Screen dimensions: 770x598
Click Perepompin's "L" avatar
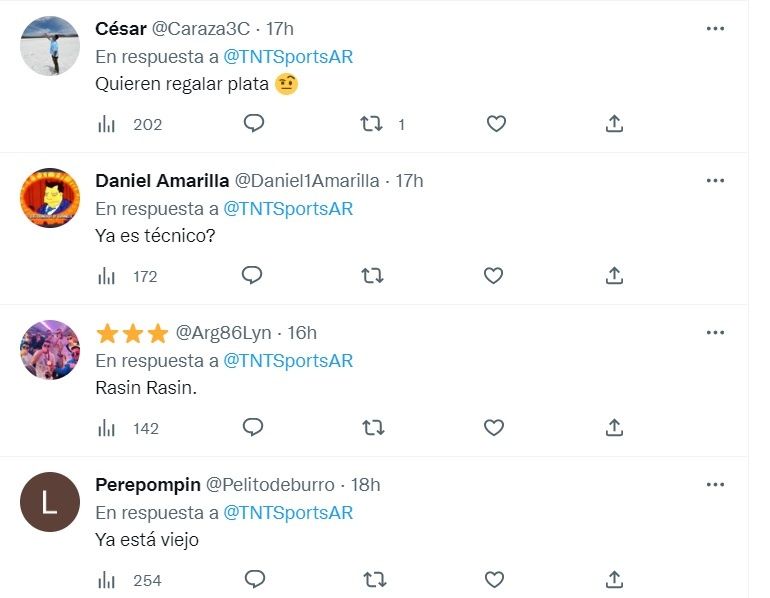tap(50, 502)
